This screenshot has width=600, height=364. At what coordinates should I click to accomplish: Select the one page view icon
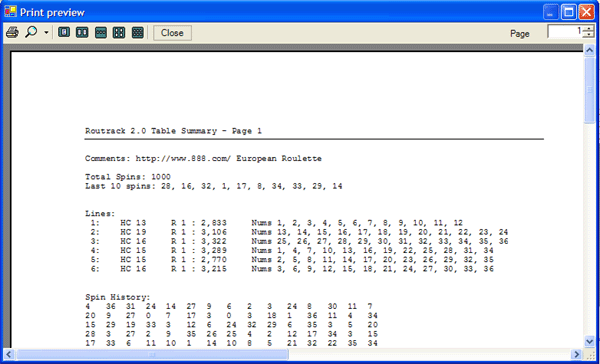pos(64,33)
